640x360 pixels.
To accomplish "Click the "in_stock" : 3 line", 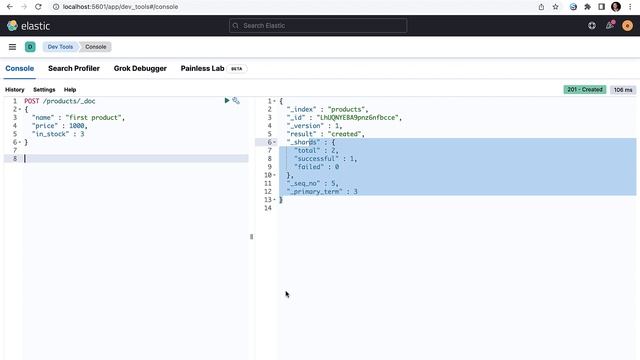I will click(58, 134).
